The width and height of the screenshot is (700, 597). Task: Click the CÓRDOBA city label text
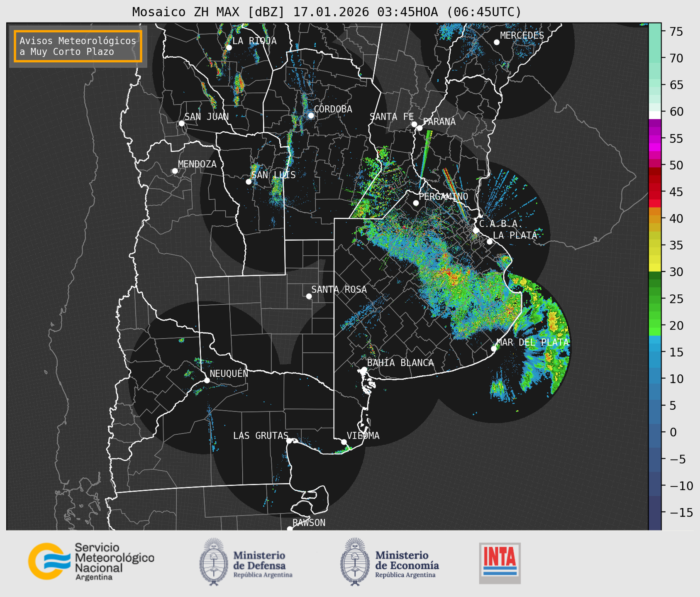click(333, 109)
